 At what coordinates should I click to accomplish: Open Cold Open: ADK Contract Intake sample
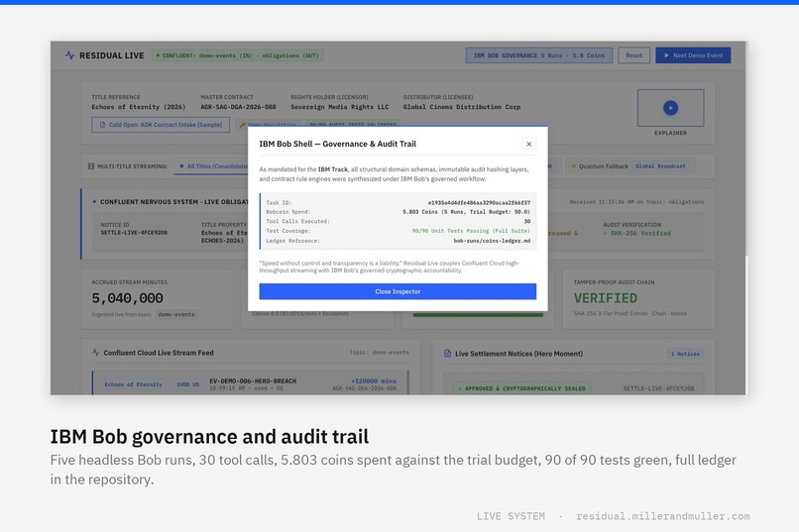[161, 125]
